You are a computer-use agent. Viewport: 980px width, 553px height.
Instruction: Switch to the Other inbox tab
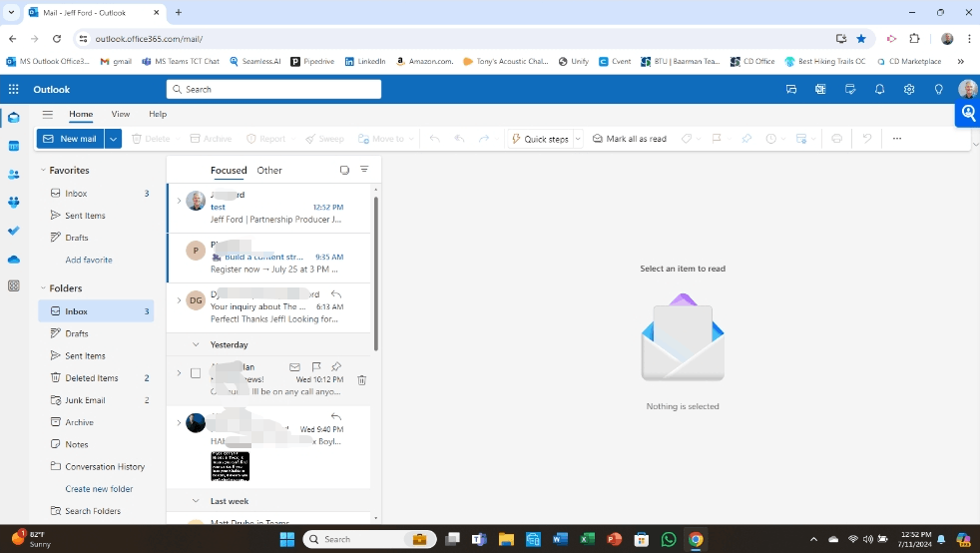(269, 170)
